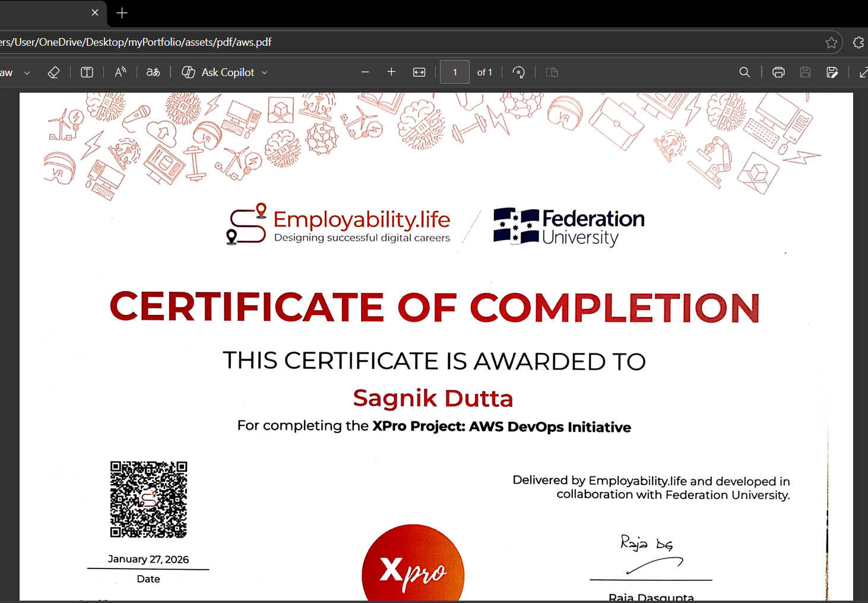Zoom in with the plus button

pyautogui.click(x=391, y=72)
